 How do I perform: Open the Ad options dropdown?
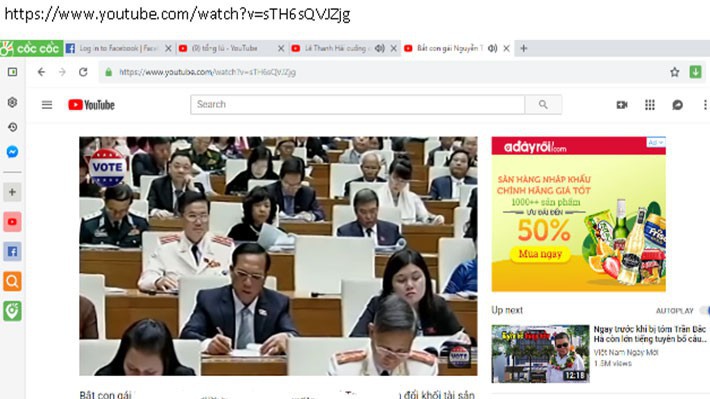[656, 142]
